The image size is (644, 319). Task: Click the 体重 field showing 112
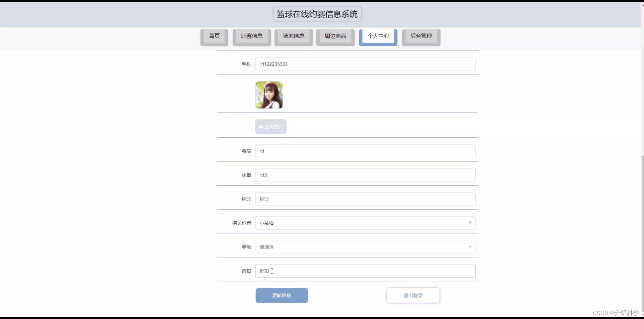[365, 175]
